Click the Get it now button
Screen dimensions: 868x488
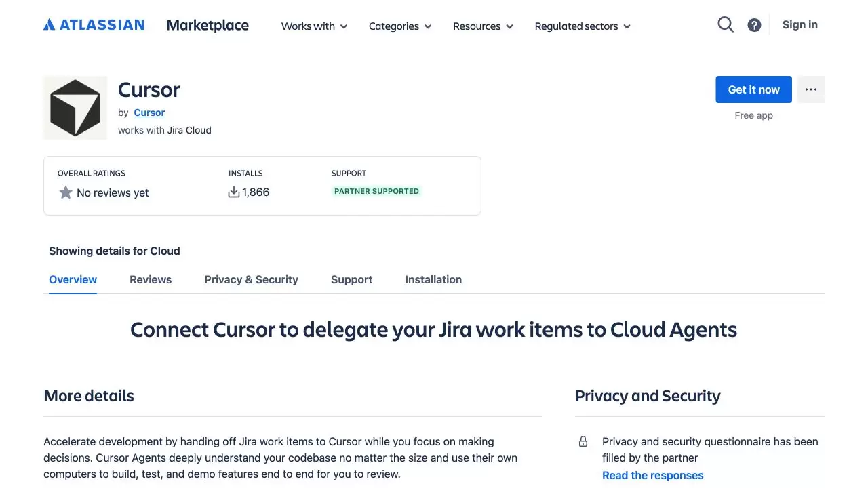[753, 89]
